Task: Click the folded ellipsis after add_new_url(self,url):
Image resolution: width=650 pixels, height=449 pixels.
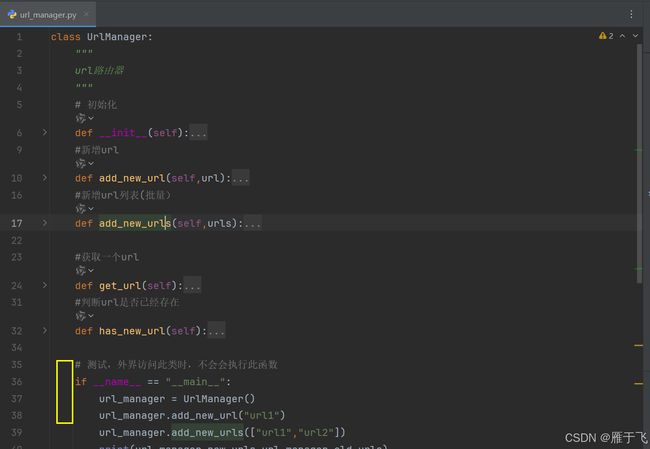Action: pyautogui.click(x=240, y=178)
